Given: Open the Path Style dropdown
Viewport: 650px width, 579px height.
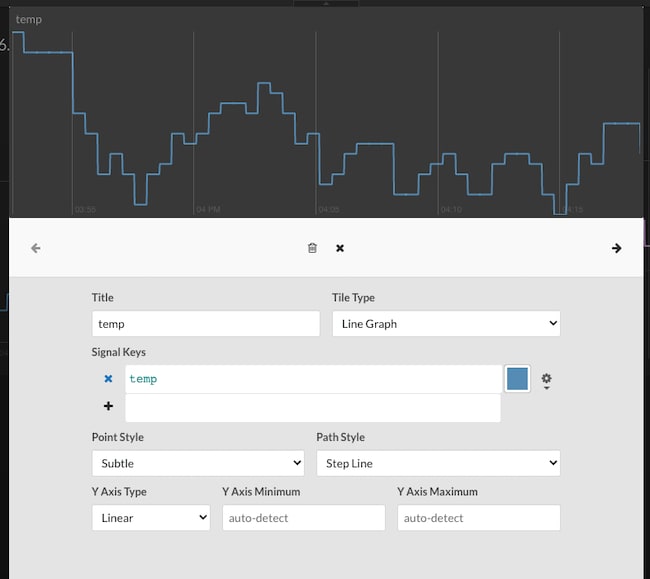Looking at the screenshot, I should pos(438,463).
